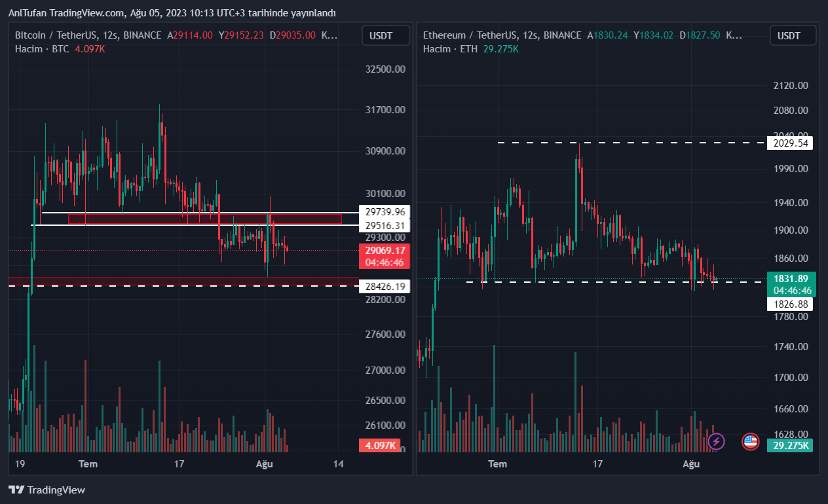Click the 4.097K value beside Hacim · BTC

click(90, 48)
